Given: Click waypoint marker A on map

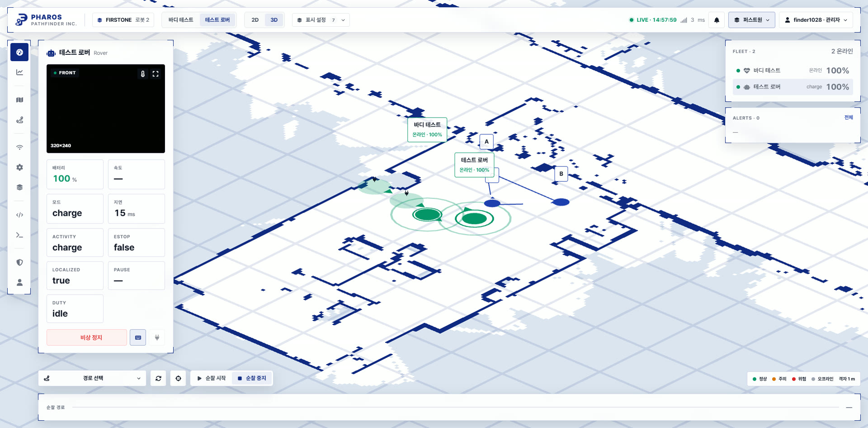Looking at the screenshot, I should pyautogui.click(x=486, y=142).
